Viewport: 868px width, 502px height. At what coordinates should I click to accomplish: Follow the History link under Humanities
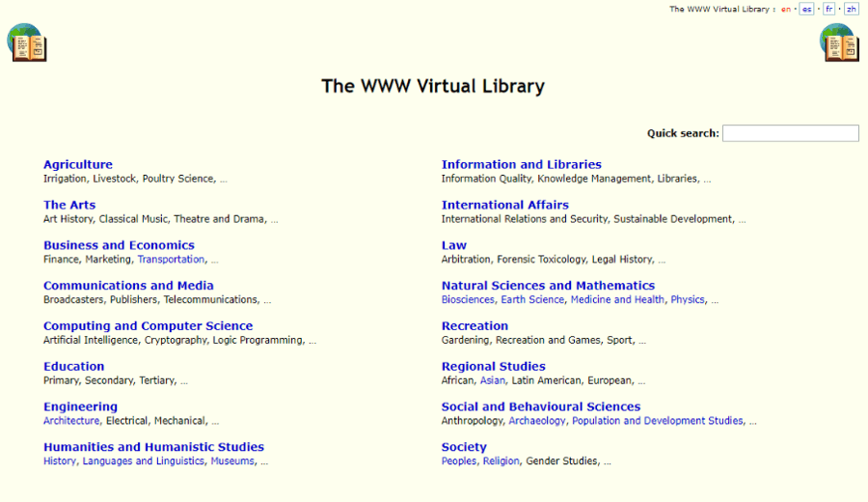coord(59,461)
